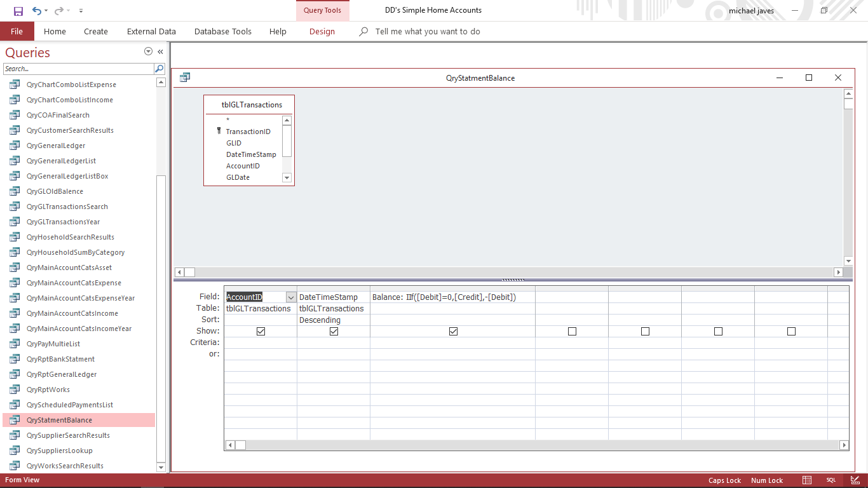Uncheck Show box for AccountID column

tap(261, 331)
